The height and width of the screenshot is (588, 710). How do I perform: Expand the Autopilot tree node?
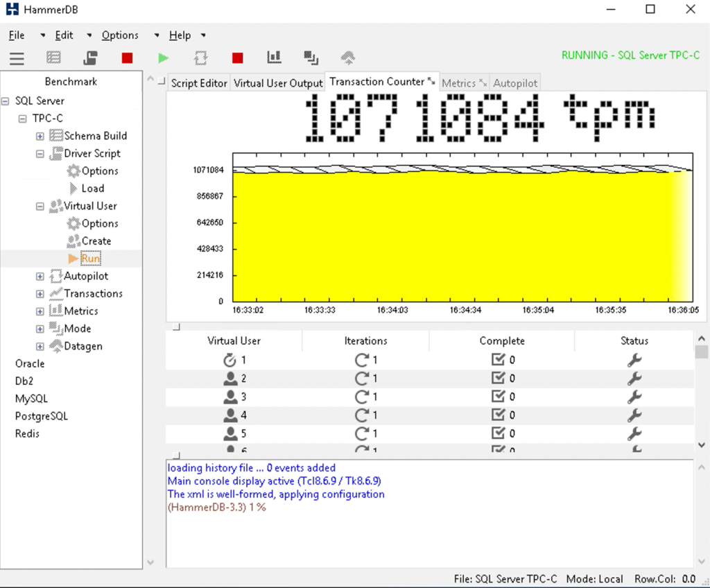pos(40,277)
